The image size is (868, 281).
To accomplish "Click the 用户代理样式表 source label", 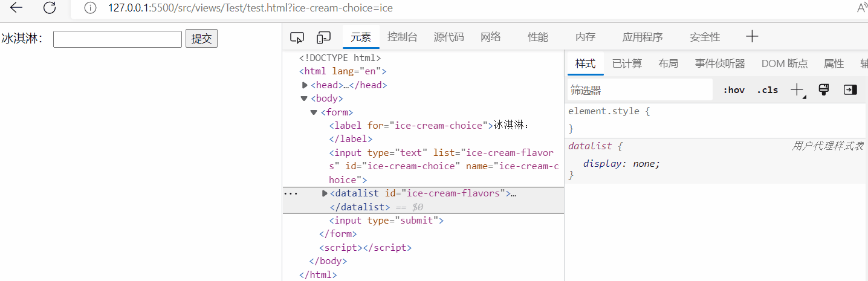I will (828, 146).
